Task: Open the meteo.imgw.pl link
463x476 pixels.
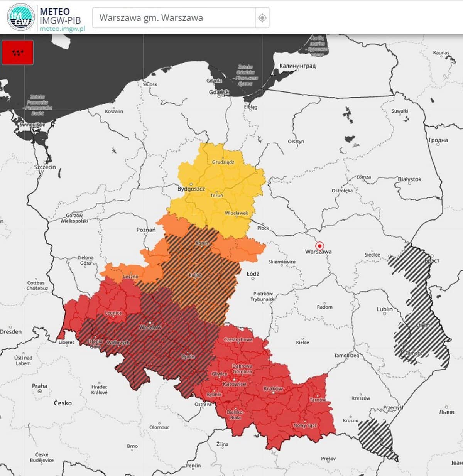Action: (62, 29)
